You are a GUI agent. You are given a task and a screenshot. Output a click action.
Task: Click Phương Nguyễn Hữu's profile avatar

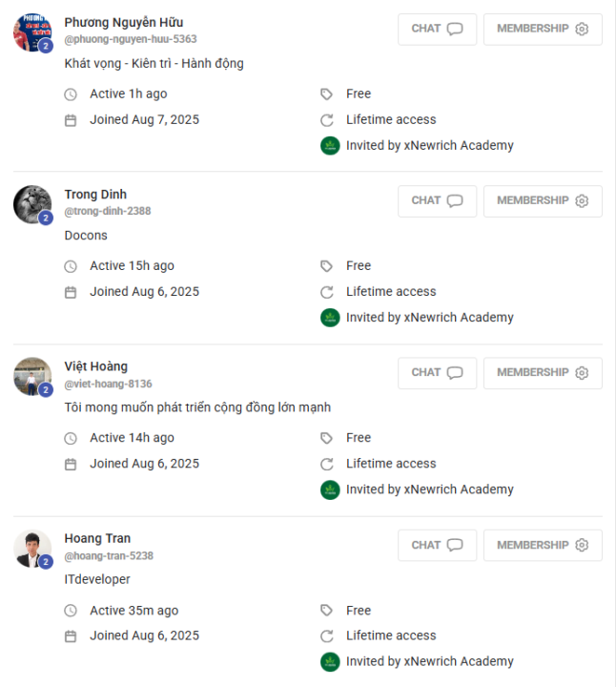pyautogui.click(x=31, y=32)
